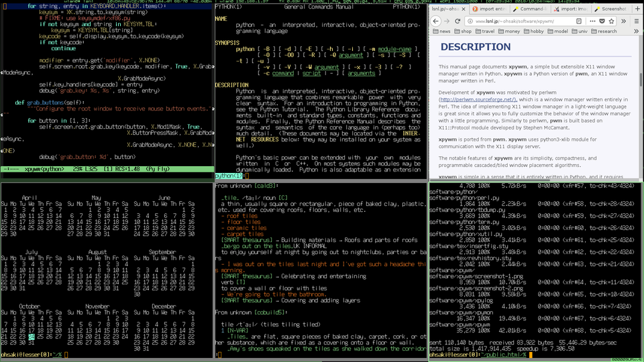Click 'From unknown [cald3]:' dictionary header
Screen dimensions: 644x362
click(247, 186)
